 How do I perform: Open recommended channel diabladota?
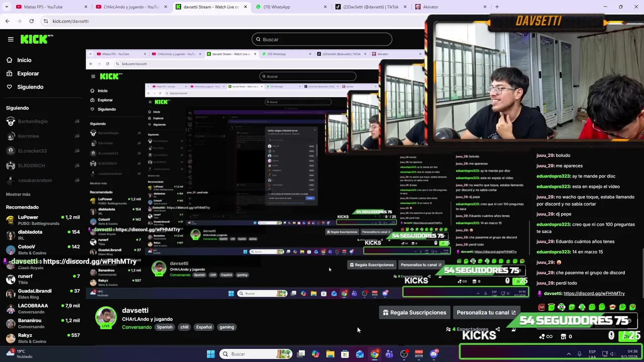42,235
